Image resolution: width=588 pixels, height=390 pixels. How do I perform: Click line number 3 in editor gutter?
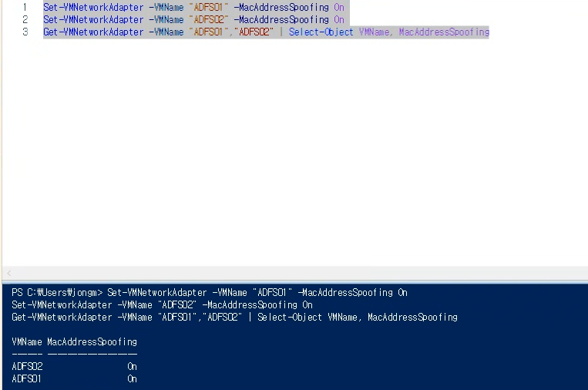point(25,32)
